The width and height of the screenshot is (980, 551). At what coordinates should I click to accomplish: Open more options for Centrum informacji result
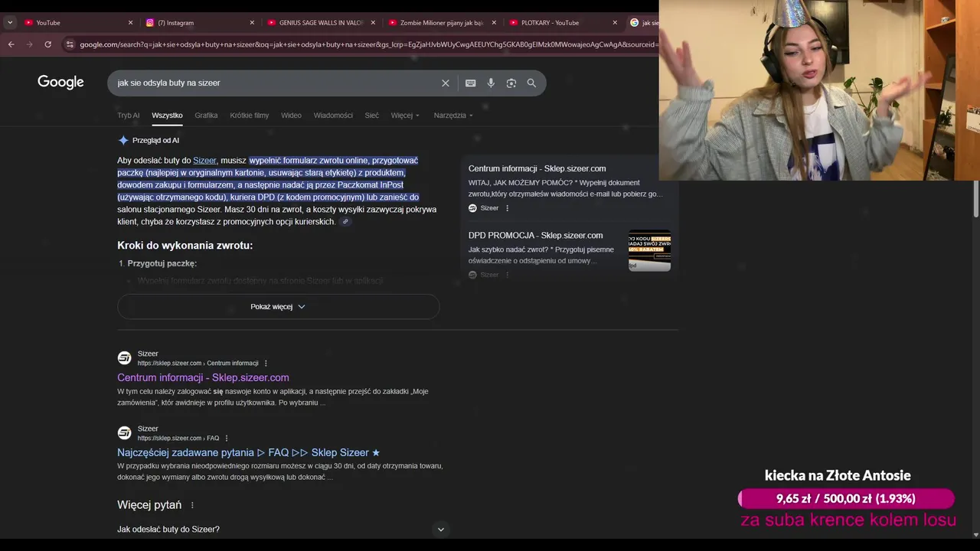click(266, 364)
